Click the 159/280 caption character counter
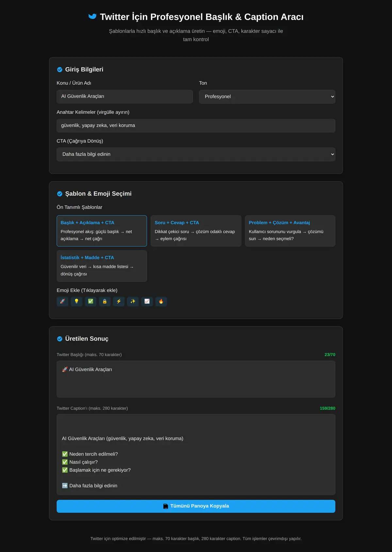 click(x=327, y=408)
